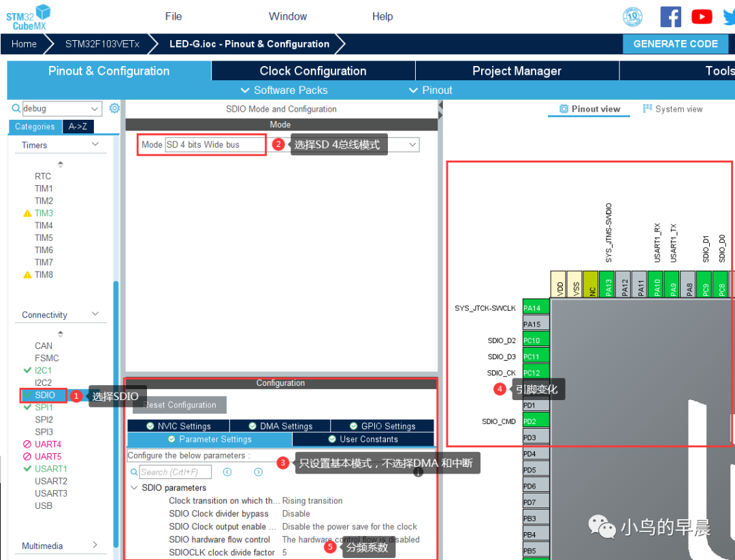This screenshot has width=735, height=560.
Task: Select FSMC in Connectivity list
Action: point(46,358)
